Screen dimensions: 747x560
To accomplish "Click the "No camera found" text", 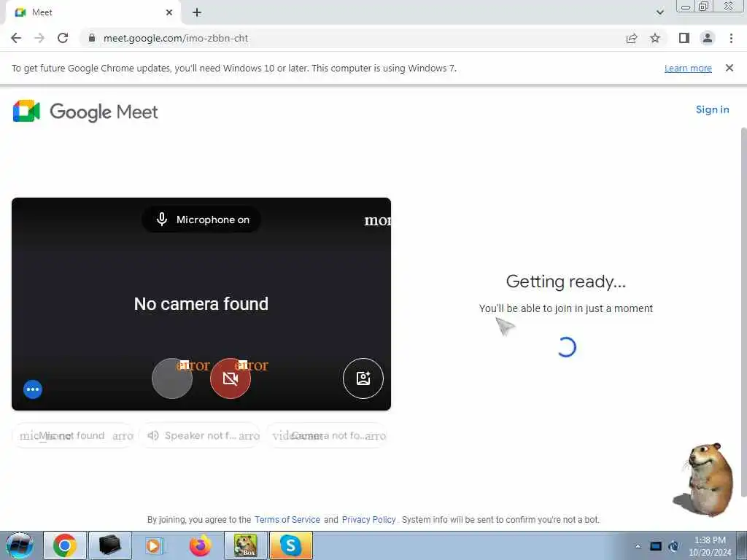I will (201, 304).
